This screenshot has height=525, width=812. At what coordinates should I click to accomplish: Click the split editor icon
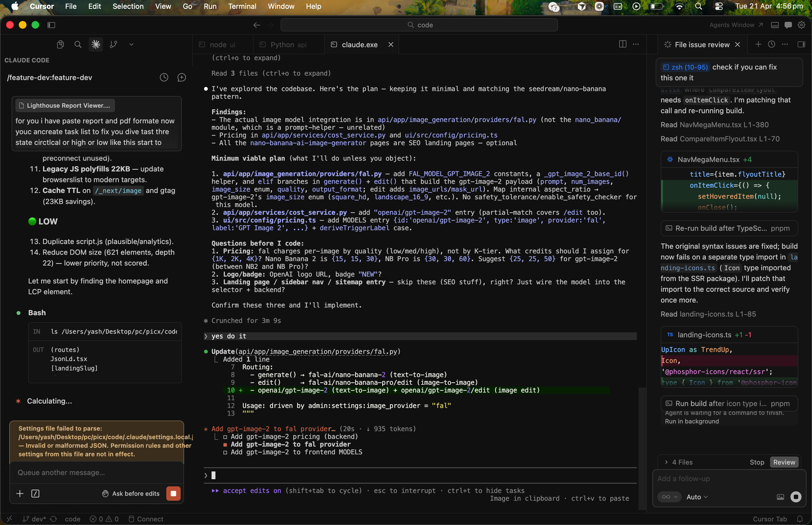pos(622,44)
